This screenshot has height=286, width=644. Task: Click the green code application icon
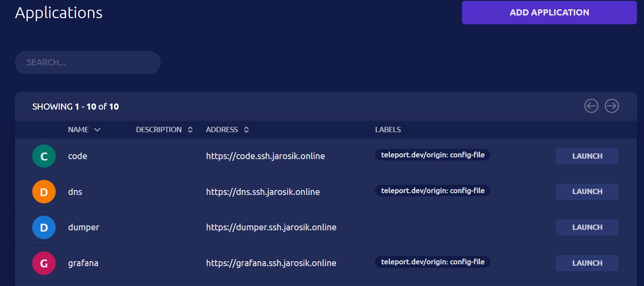[x=44, y=156]
